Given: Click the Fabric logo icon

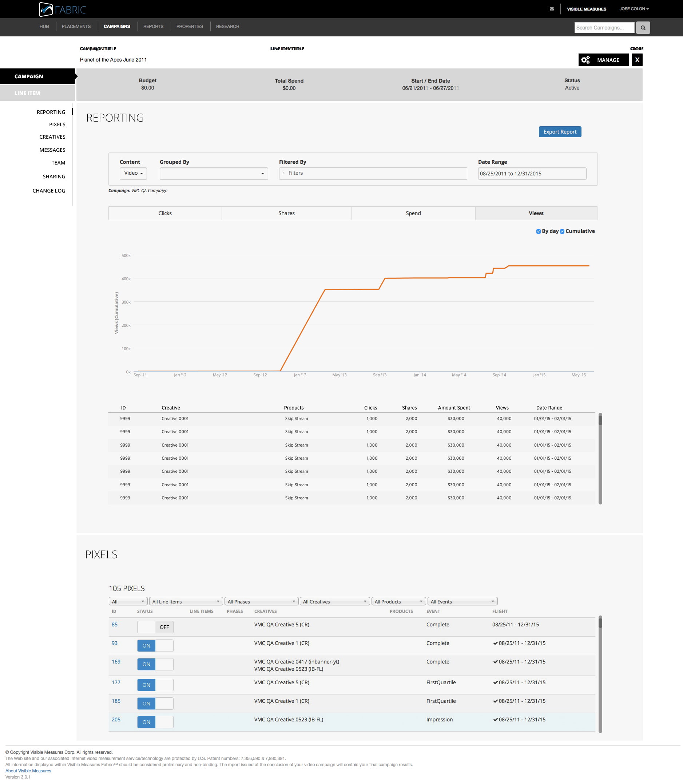Looking at the screenshot, I should [x=46, y=9].
